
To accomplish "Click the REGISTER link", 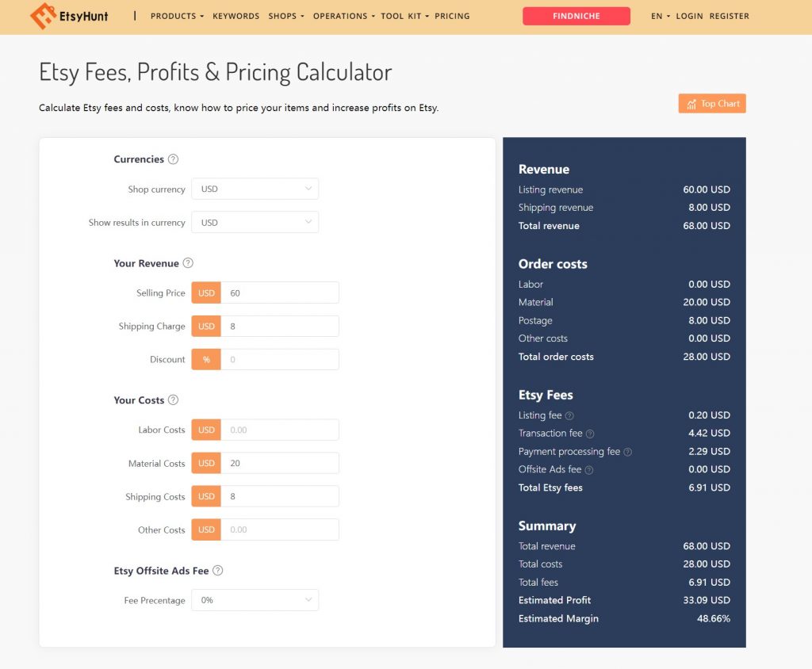I will point(730,16).
